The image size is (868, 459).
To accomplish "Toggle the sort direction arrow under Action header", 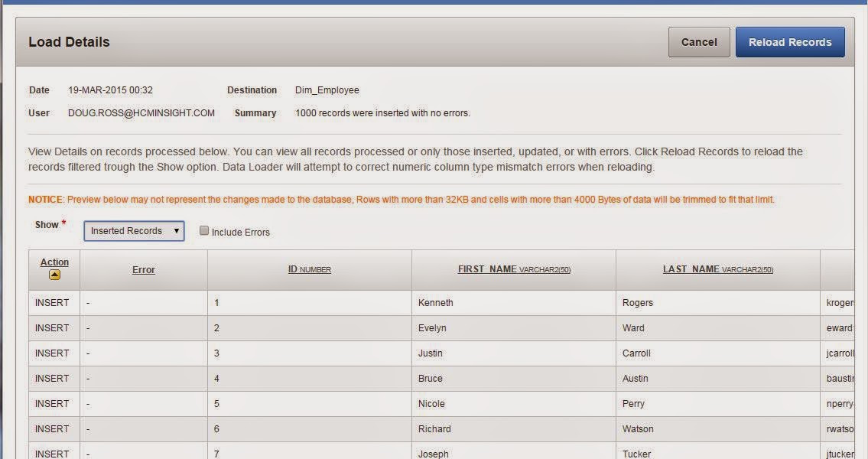I will 54,276.
